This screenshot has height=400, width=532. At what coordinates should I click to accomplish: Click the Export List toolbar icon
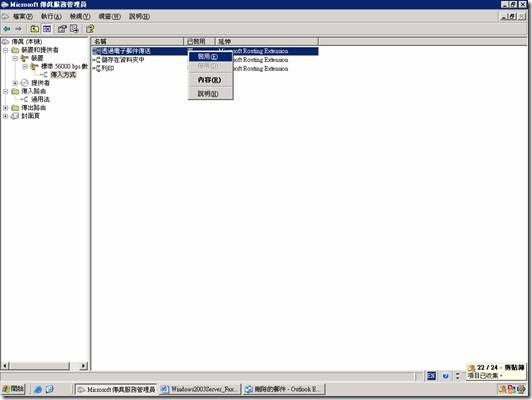[74, 29]
